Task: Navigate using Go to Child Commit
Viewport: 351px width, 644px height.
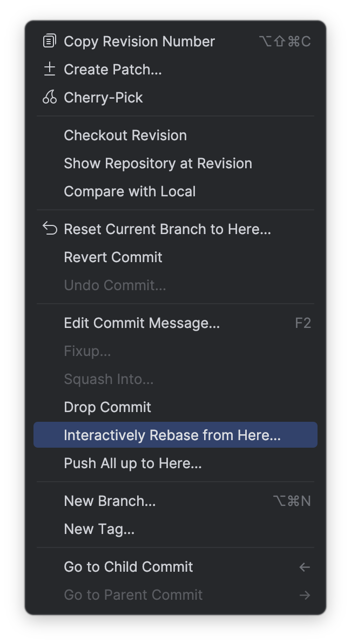Action: click(128, 566)
